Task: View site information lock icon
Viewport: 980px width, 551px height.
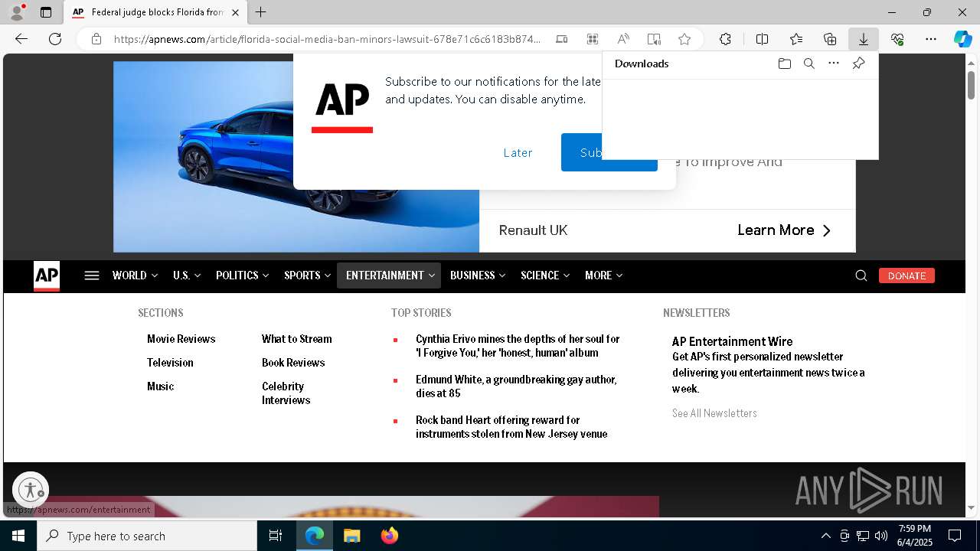Action: click(96, 39)
